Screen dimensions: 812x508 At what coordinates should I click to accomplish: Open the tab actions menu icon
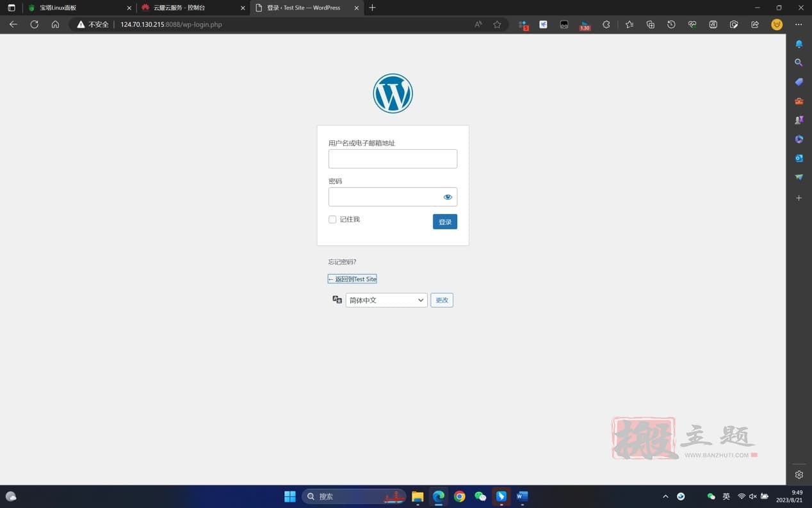coord(11,8)
